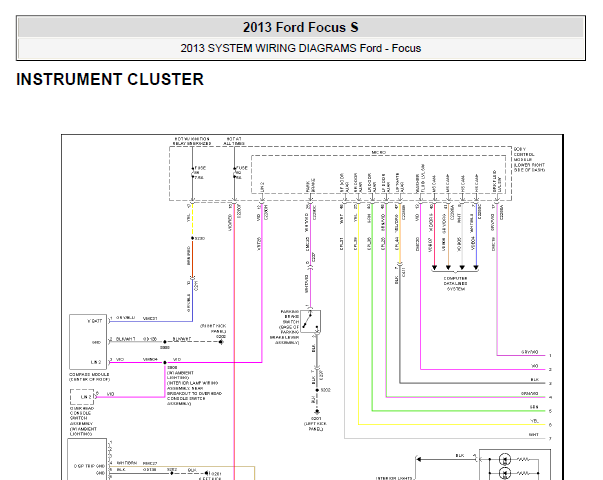Click the "C411" connector label
Image resolution: width=603 pixels, height=480 pixels.
pyautogui.click(x=403, y=272)
